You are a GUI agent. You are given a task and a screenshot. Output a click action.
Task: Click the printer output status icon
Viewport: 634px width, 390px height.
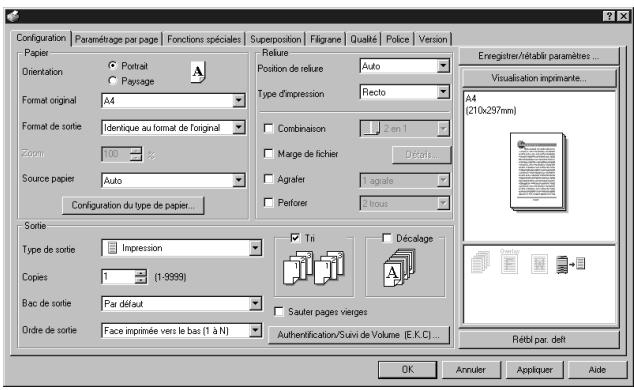pos(570,264)
